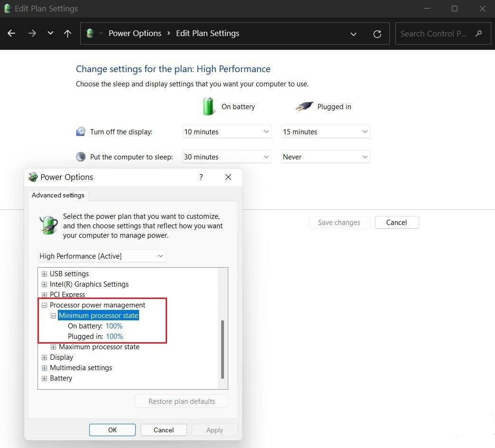Click the Restore plan defaults button
The width and height of the screenshot is (495, 448).
click(x=181, y=401)
